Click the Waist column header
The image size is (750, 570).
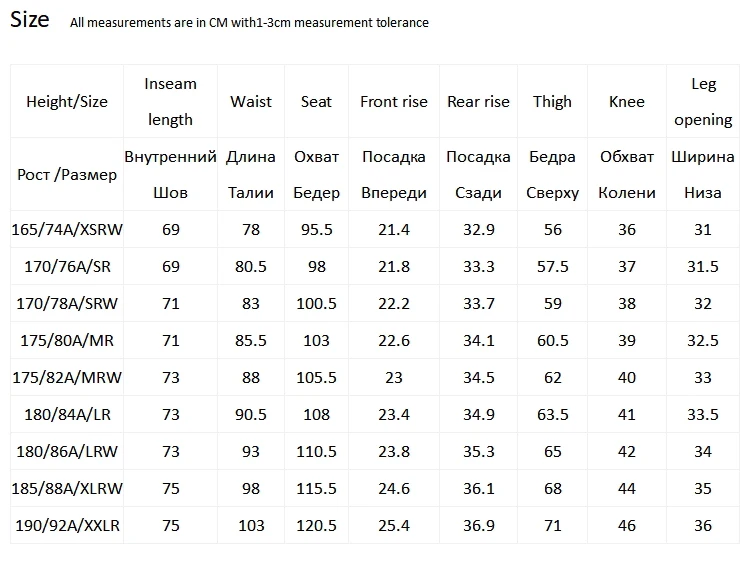click(251, 101)
